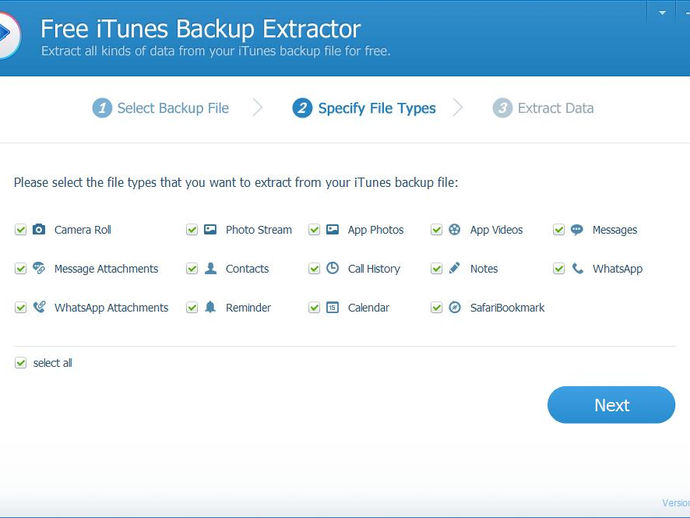Toggle the WhatsApp checkbox
690x518 pixels.
tap(559, 268)
